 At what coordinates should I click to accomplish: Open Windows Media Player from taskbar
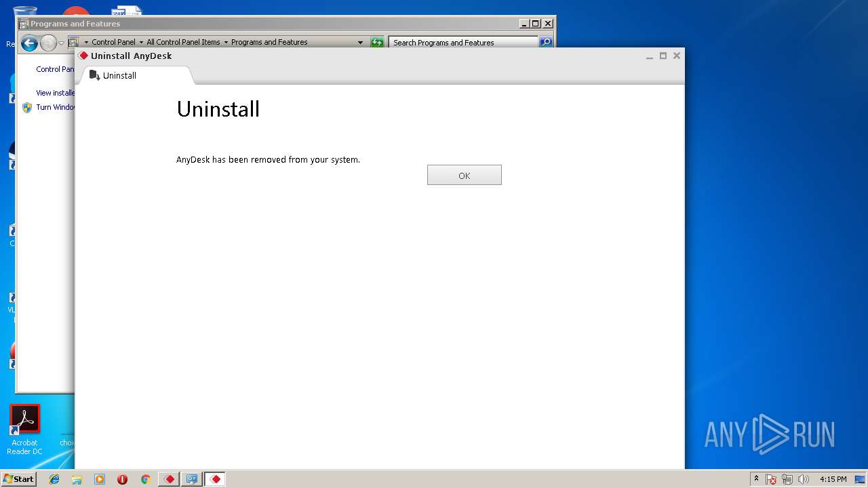100,479
